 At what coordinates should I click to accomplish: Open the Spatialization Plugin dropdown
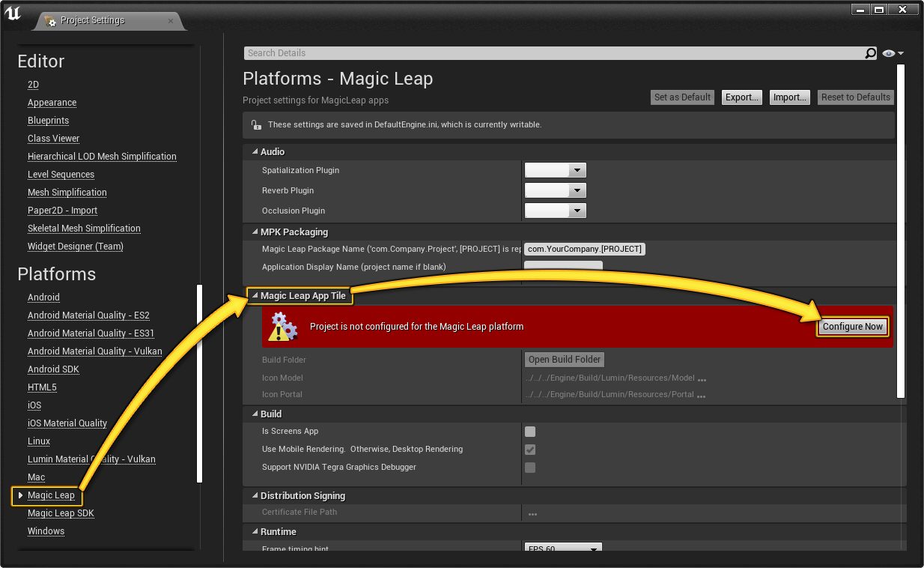(x=555, y=171)
